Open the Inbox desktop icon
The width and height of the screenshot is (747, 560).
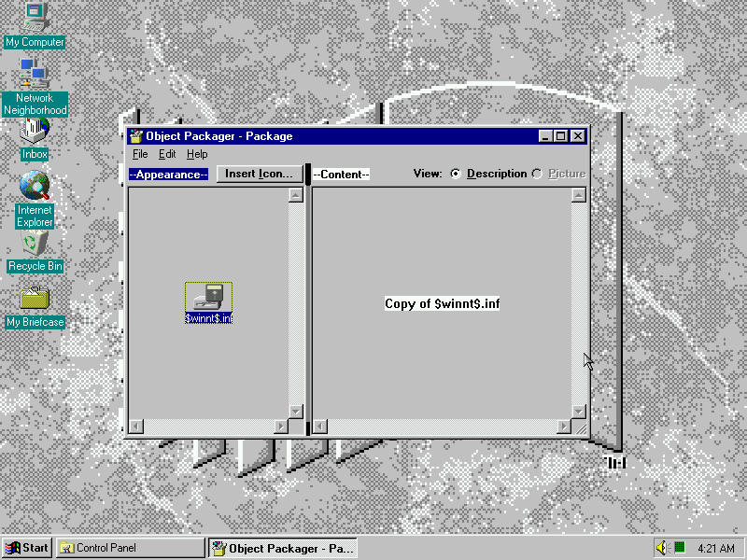coord(35,131)
